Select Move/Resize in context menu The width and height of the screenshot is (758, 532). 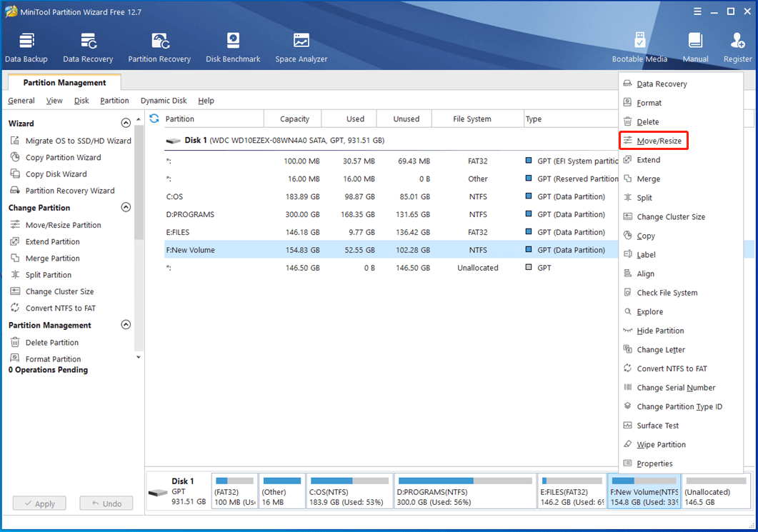653,141
